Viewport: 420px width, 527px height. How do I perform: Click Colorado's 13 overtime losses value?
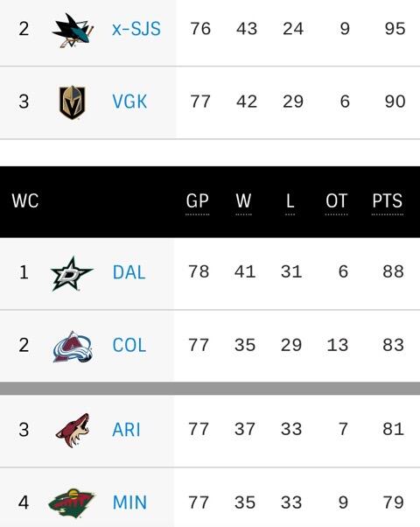click(x=338, y=345)
